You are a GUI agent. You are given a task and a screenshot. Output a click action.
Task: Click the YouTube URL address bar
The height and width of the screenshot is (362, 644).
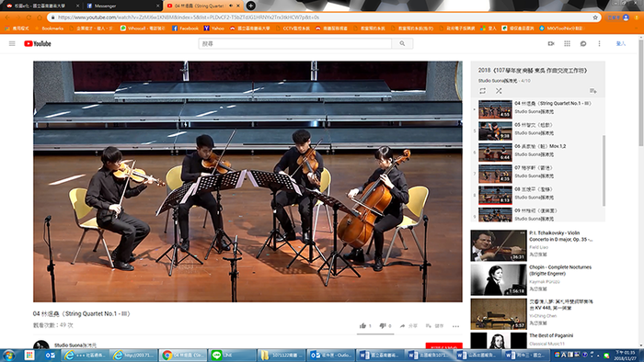(320, 17)
